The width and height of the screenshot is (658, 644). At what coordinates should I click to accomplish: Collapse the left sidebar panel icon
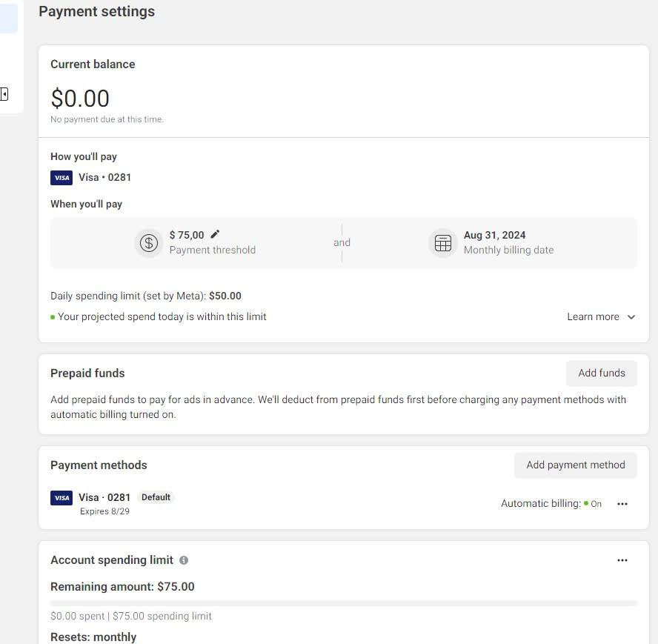pos(4,94)
